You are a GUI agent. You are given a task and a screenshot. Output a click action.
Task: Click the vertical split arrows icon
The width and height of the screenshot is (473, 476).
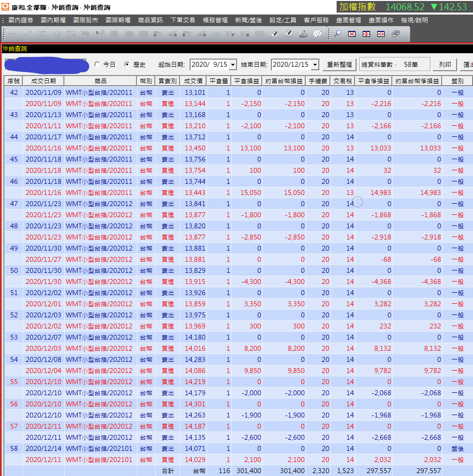click(367, 34)
